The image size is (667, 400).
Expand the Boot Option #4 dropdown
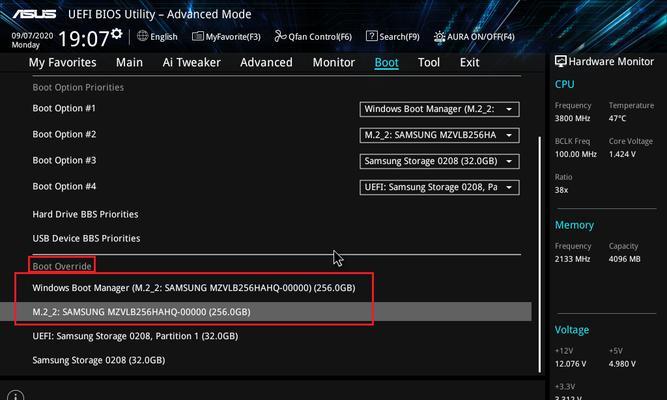point(439,187)
